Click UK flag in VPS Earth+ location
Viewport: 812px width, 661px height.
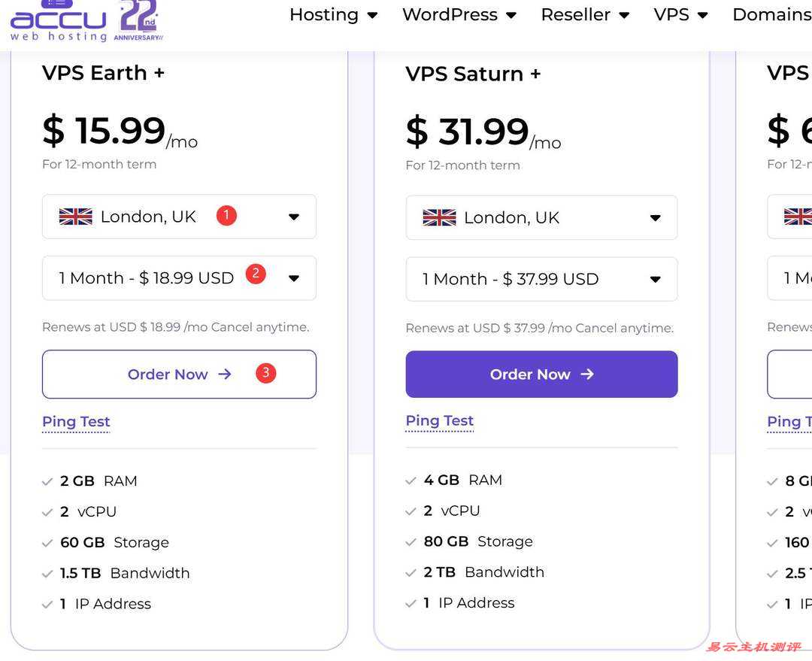[x=75, y=217]
